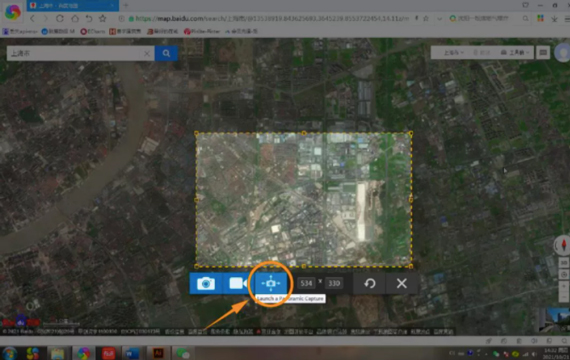Reset the selection with the undo arrow
This screenshot has width=570, height=360.
(x=370, y=283)
